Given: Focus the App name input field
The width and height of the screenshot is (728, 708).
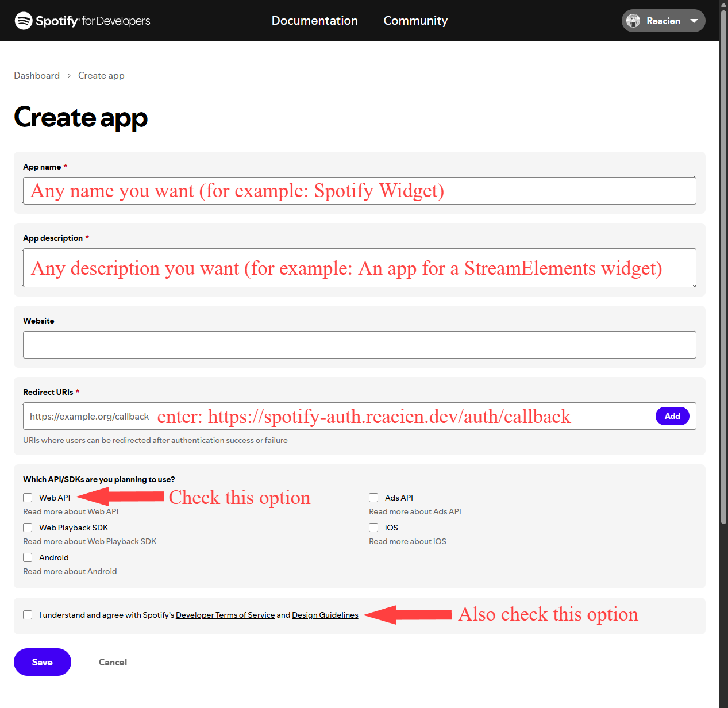Looking at the screenshot, I should (359, 191).
